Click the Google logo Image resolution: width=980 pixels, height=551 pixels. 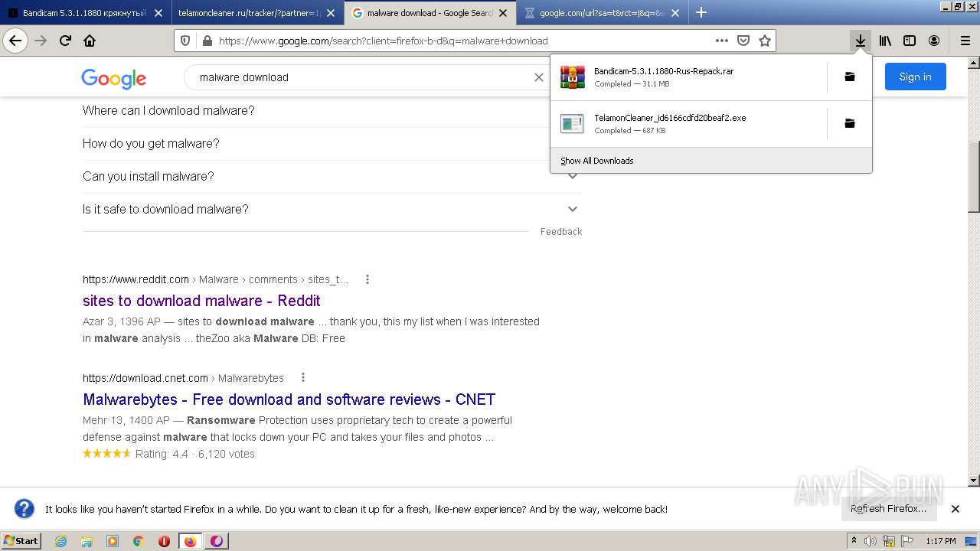pos(113,78)
